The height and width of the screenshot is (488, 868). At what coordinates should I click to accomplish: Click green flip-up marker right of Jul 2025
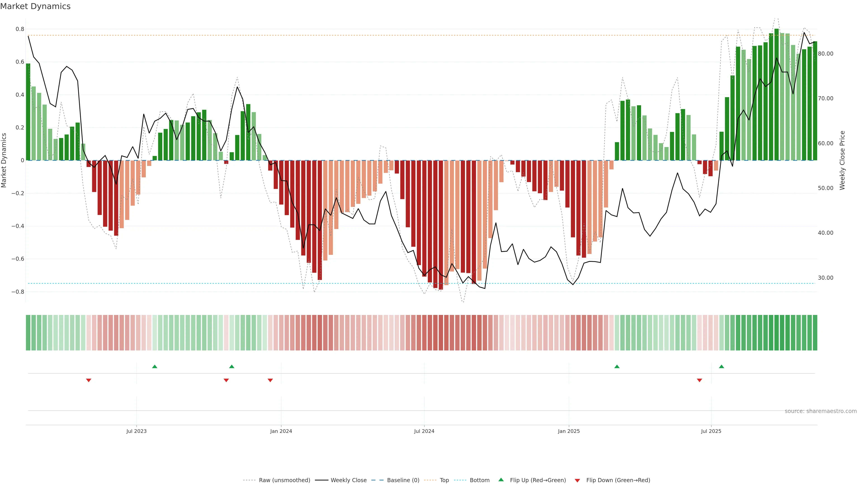pos(722,366)
